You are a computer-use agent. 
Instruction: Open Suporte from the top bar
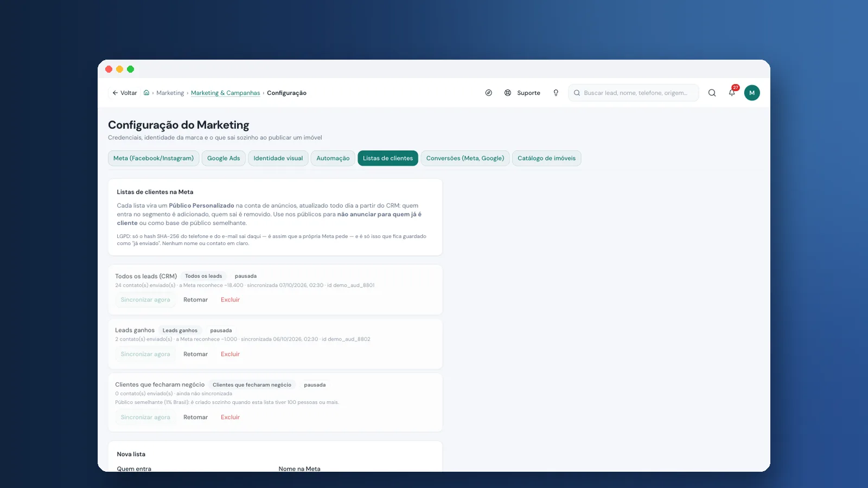[x=522, y=93]
